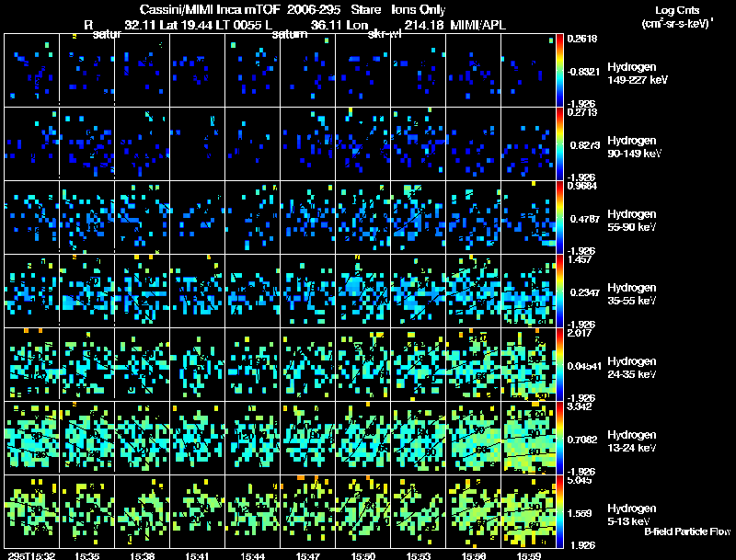Click the 'Lat 19.44' header value

coord(187,25)
